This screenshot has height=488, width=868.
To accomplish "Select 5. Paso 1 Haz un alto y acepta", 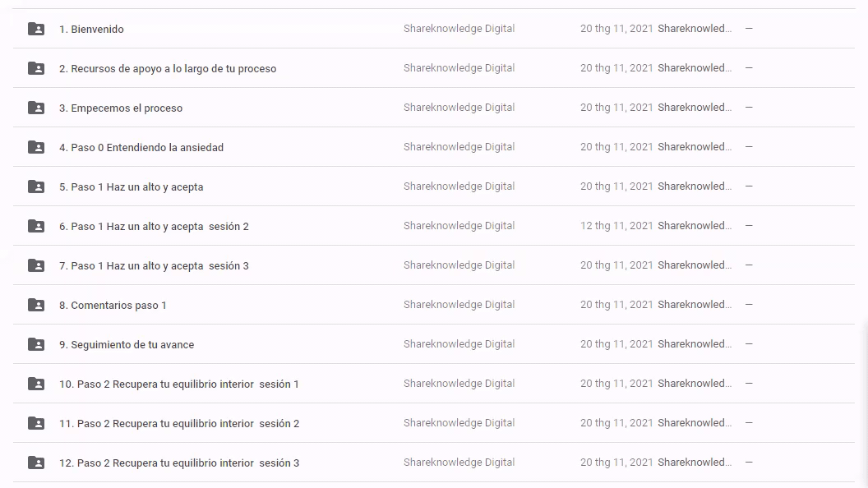I will tap(131, 187).
